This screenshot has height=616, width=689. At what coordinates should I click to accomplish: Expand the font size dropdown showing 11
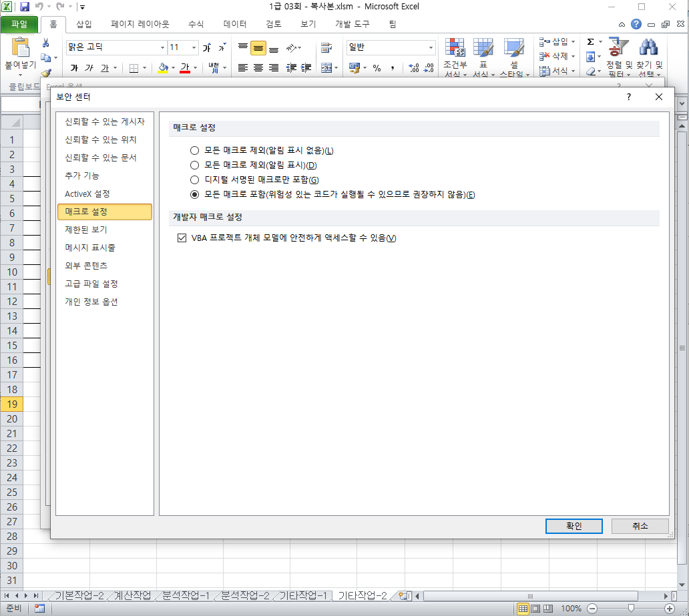pos(194,48)
